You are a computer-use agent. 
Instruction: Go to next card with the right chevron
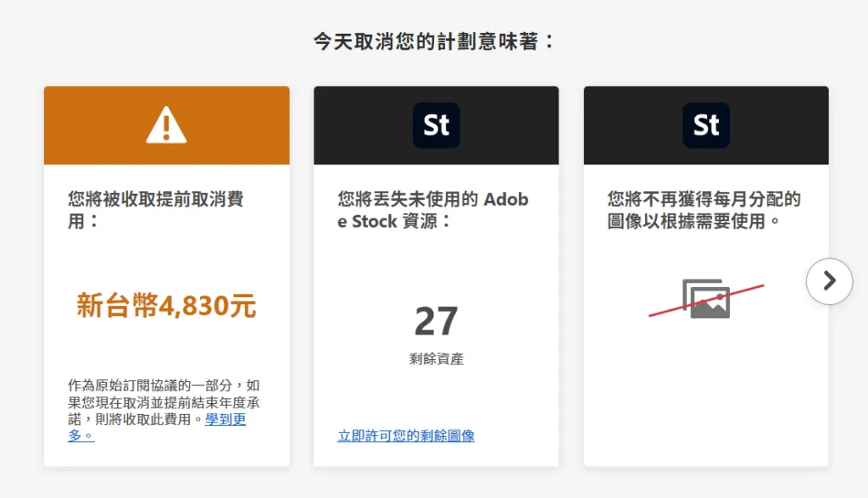point(829,281)
